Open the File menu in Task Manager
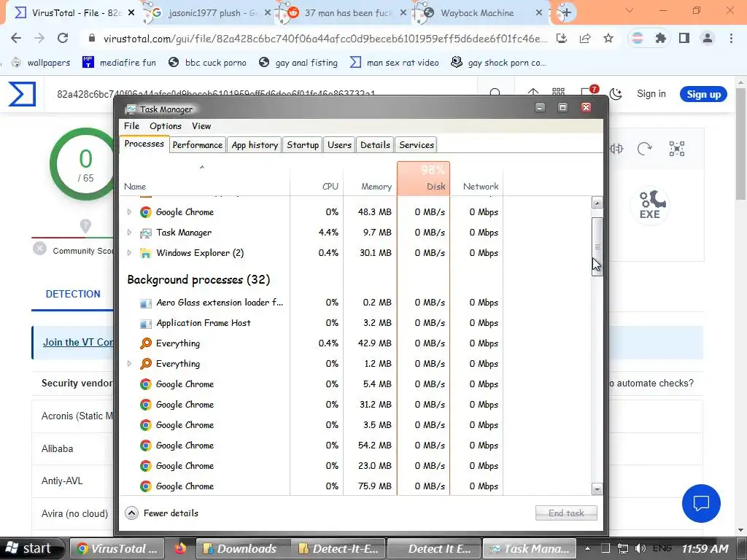Viewport: 747px width, 560px height. [x=131, y=126]
